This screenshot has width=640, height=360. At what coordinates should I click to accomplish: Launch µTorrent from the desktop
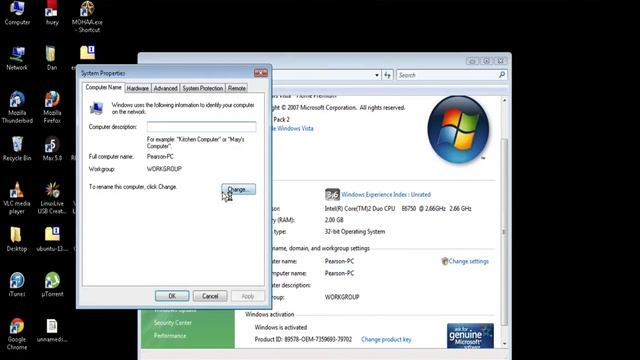[x=52, y=284]
